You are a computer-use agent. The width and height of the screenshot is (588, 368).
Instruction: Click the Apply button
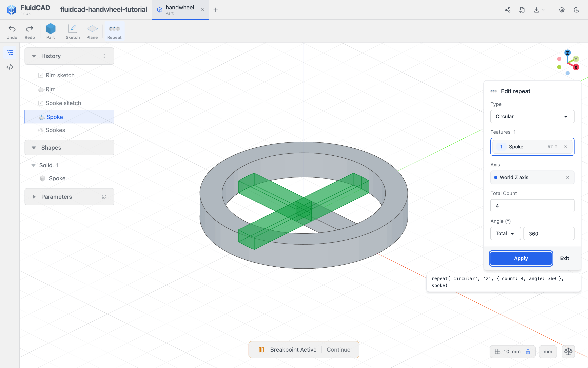(x=521, y=258)
